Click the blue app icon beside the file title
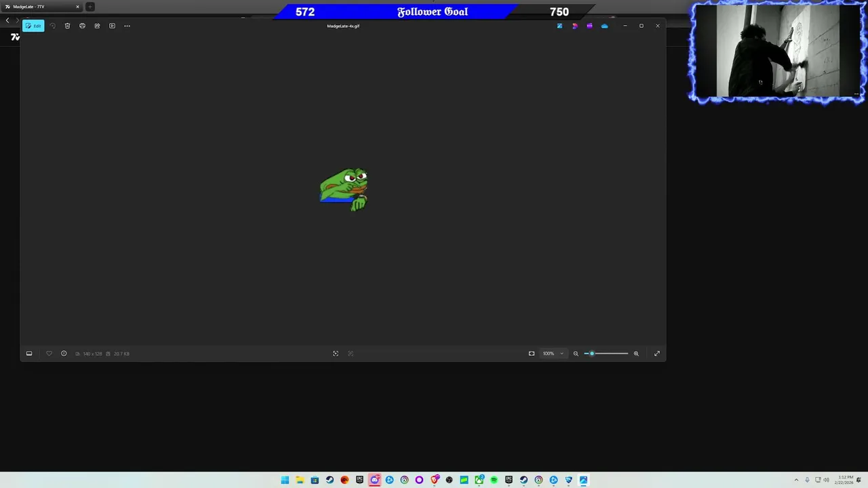The image size is (868, 488). [x=559, y=26]
